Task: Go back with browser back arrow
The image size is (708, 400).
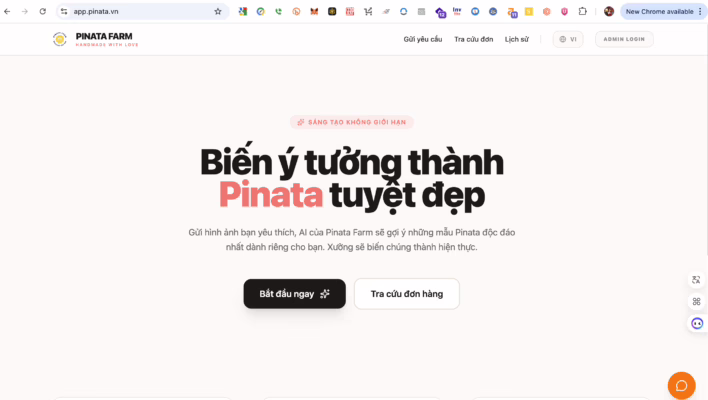Action: point(7,11)
